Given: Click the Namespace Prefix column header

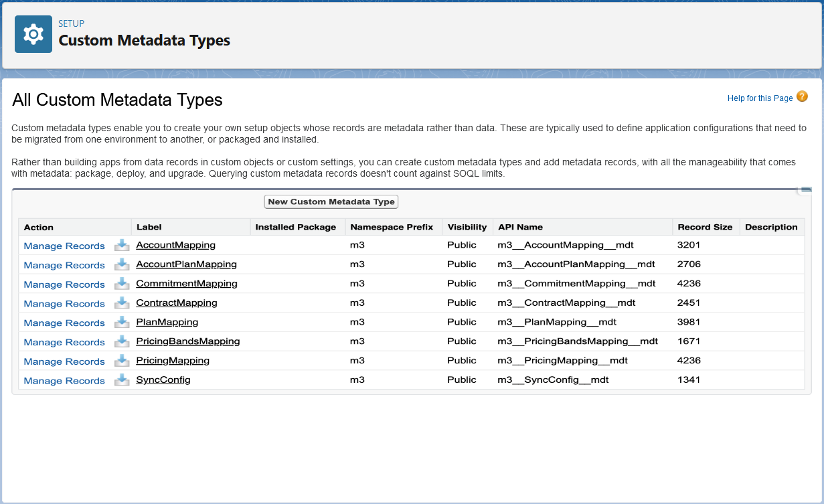Looking at the screenshot, I should (392, 227).
